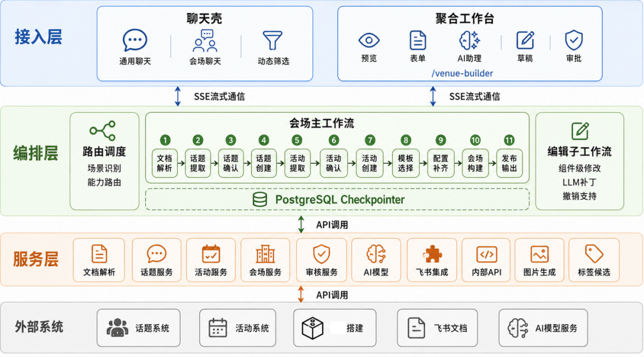Click the 配置补齐 workflow step box

click(440, 163)
